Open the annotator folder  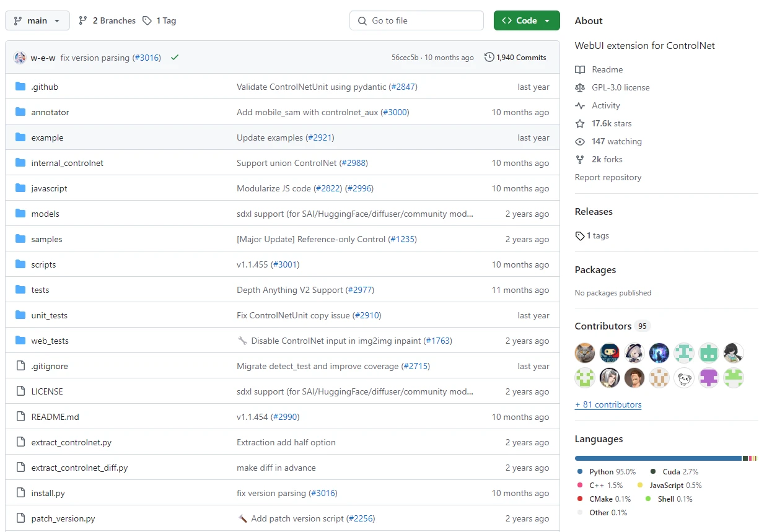coord(50,112)
